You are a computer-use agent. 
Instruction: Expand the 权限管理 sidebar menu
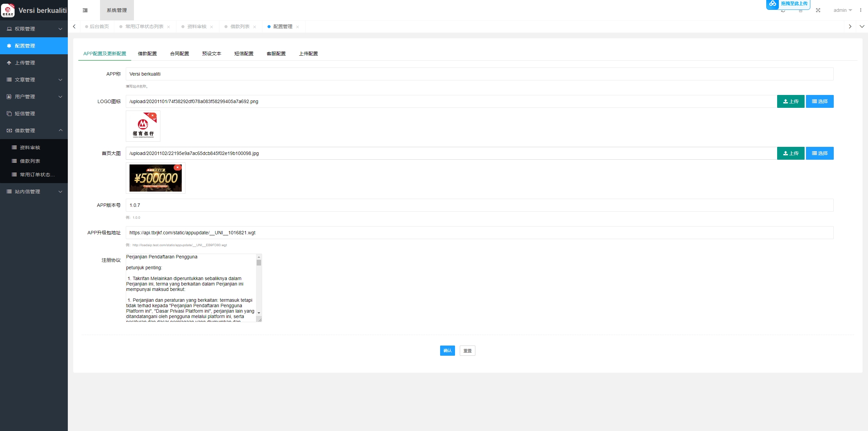click(34, 29)
